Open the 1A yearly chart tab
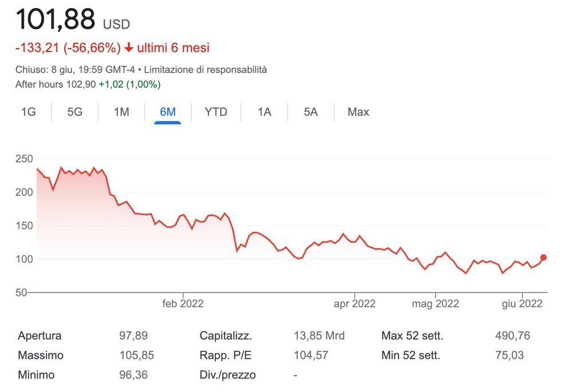Viewport: 573px width, 392px height. click(x=264, y=112)
